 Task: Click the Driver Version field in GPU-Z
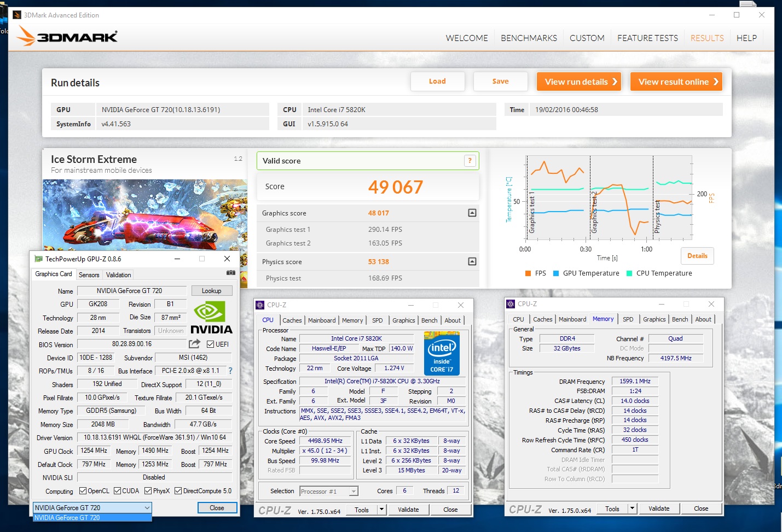point(155,437)
